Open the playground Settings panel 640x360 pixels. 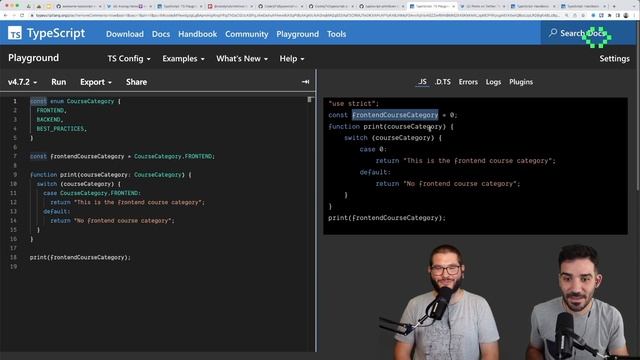pyautogui.click(x=614, y=59)
